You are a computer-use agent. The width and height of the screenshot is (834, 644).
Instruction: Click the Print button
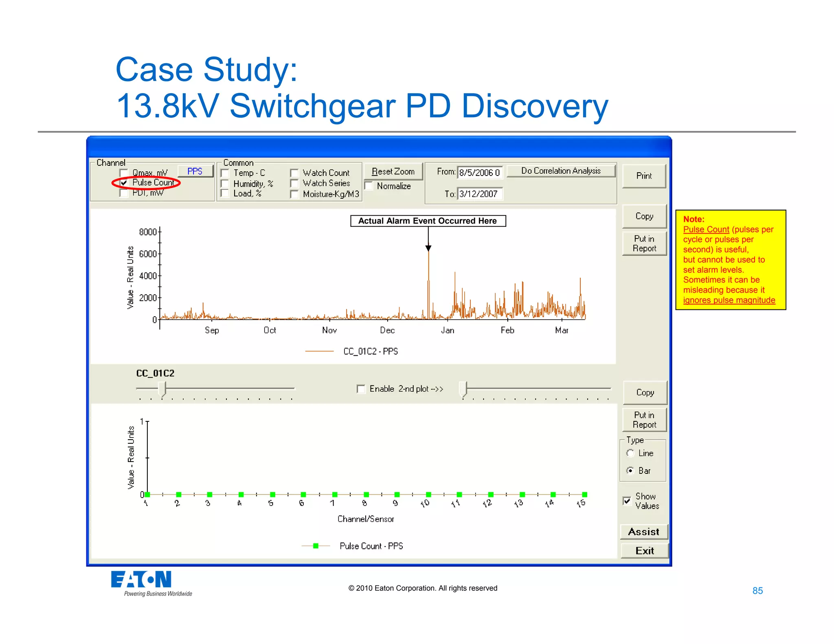point(644,176)
